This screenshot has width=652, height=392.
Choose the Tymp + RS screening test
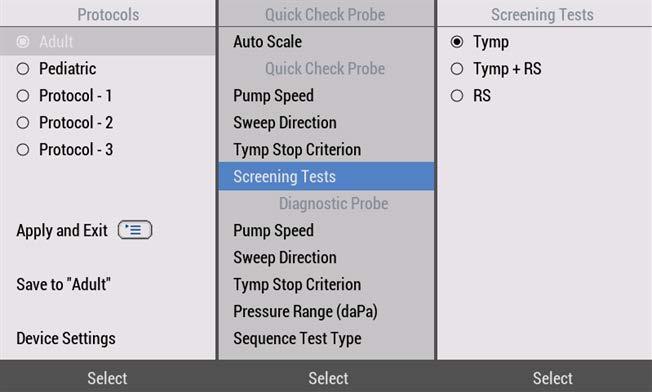click(457, 69)
